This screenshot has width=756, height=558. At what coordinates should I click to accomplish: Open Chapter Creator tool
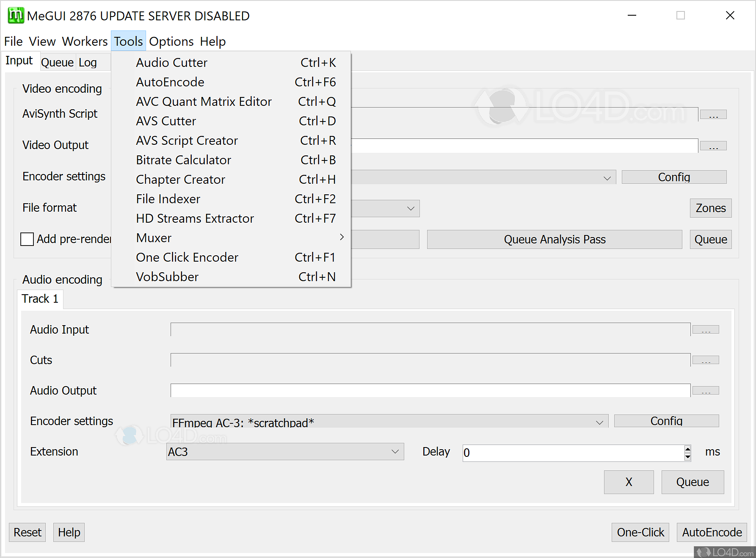(180, 179)
